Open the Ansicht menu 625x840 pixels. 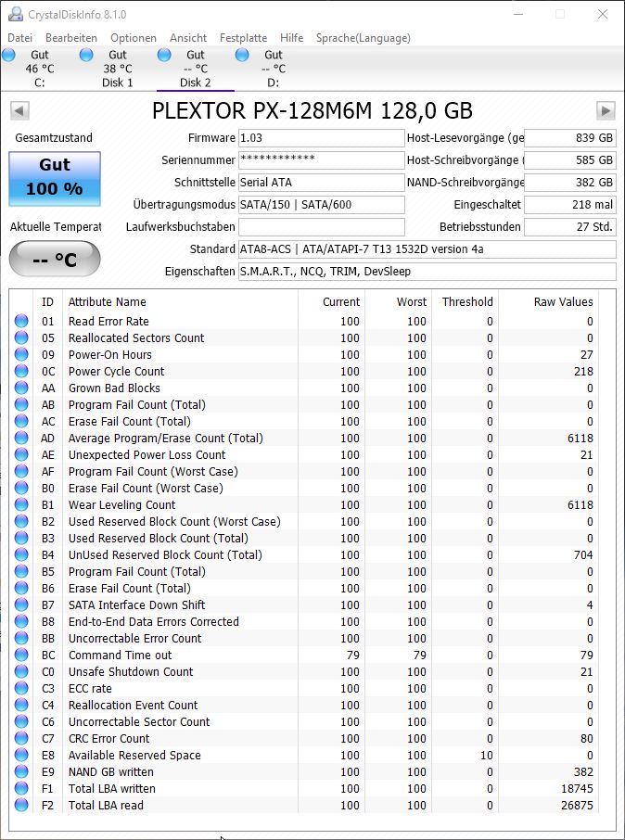pyautogui.click(x=188, y=38)
